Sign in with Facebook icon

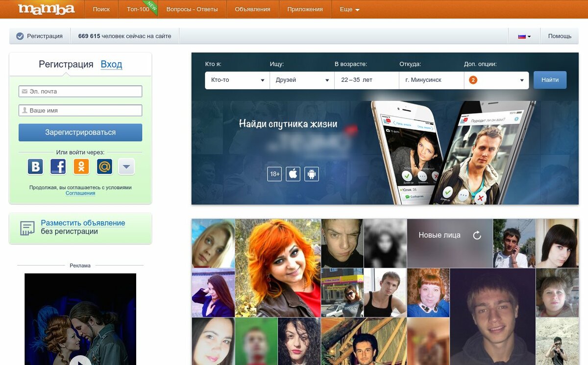pos(58,167)
